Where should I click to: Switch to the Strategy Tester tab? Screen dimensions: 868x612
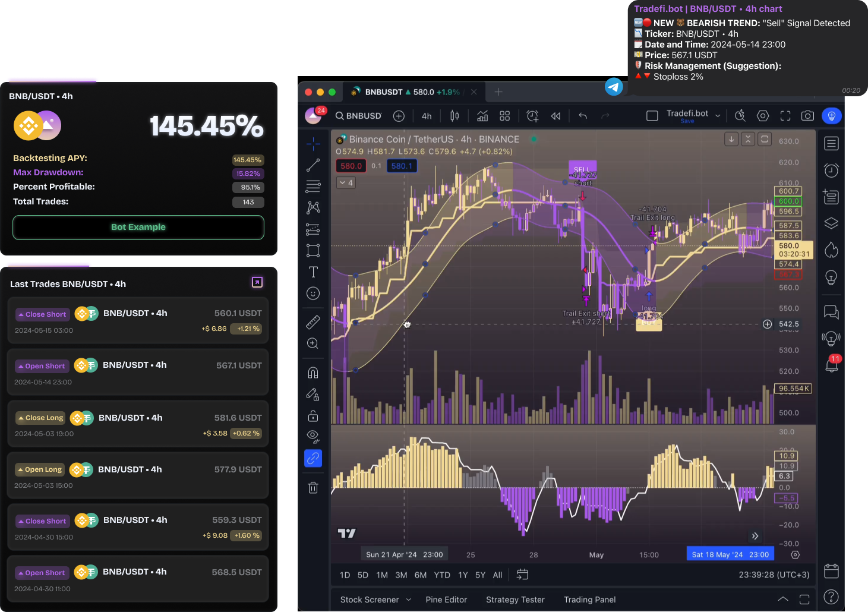515,600
